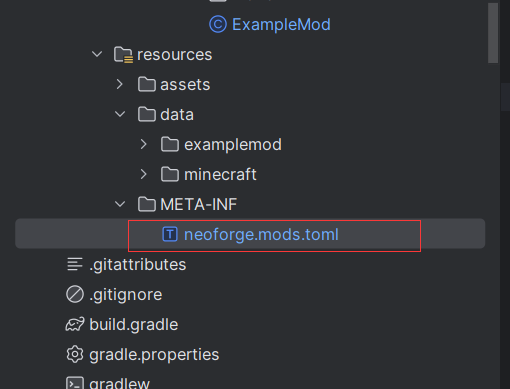Expand the minecraft folder arrow

[143, 174]
